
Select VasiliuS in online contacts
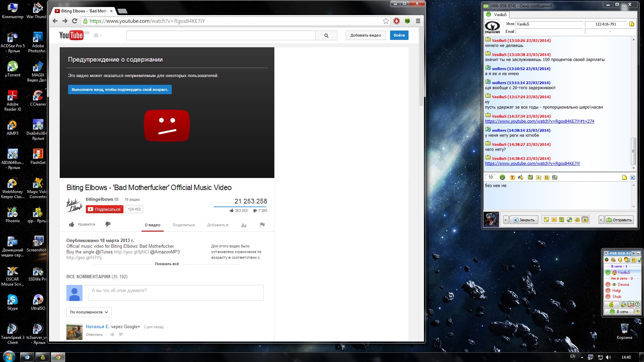[622, 273]
